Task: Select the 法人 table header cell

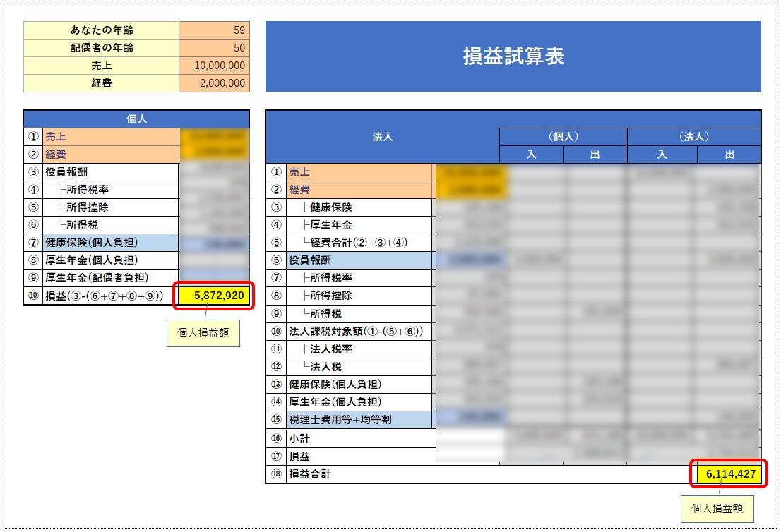Action: pos(383,137)
